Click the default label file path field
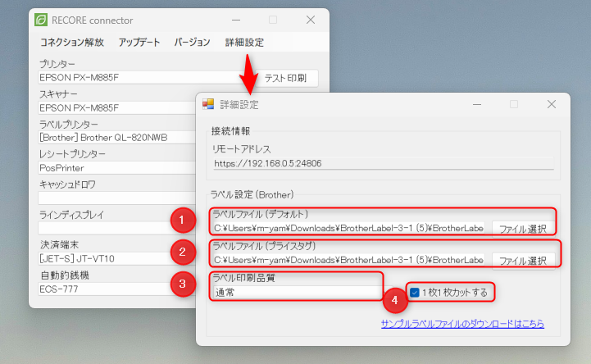 (348, 229)
